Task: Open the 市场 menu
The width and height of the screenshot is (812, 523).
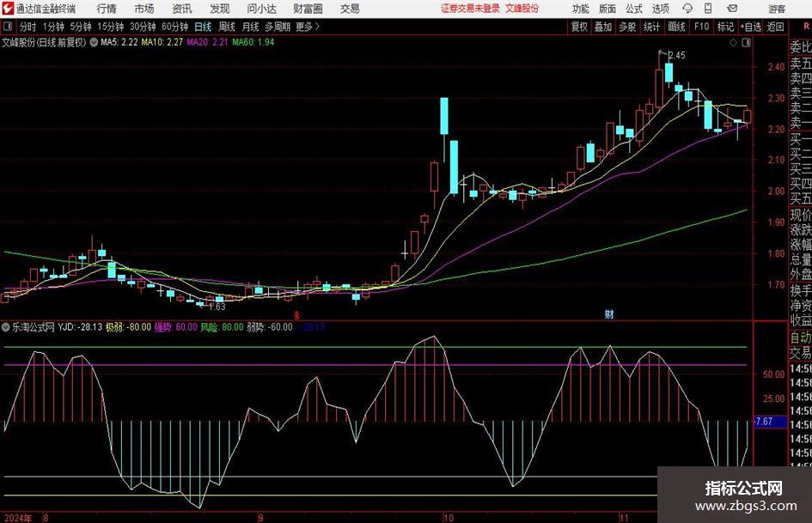Action: (x=144, y=9)
